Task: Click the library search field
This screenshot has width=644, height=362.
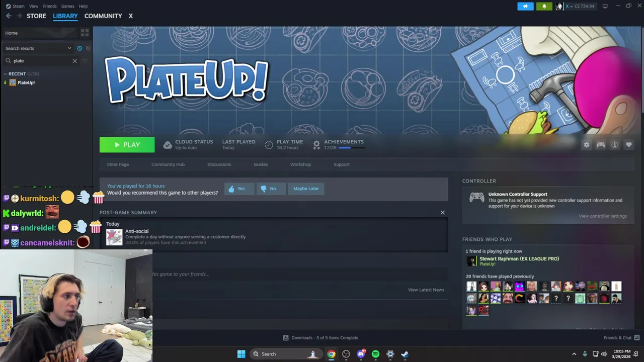Action: 41,61
